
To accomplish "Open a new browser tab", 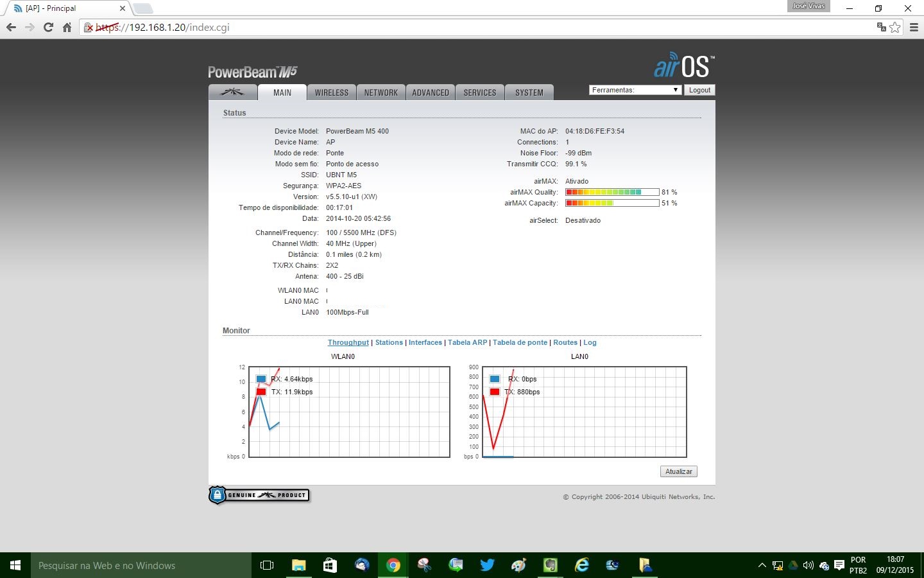I will tap(142, 8).
